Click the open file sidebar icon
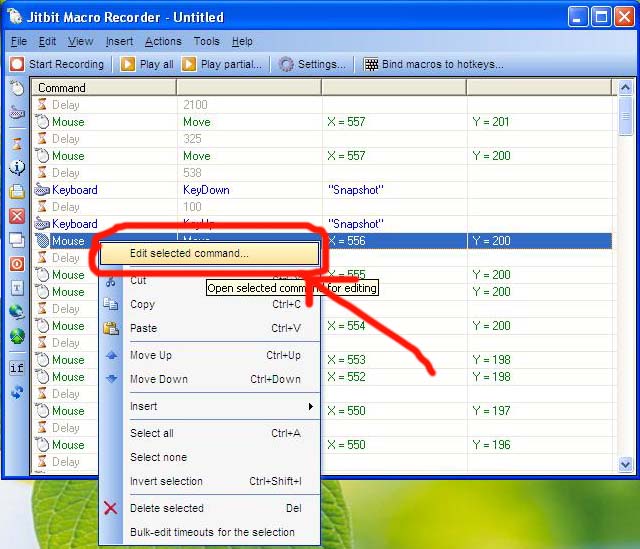640x549 pixels. click(x=17, y=191)
